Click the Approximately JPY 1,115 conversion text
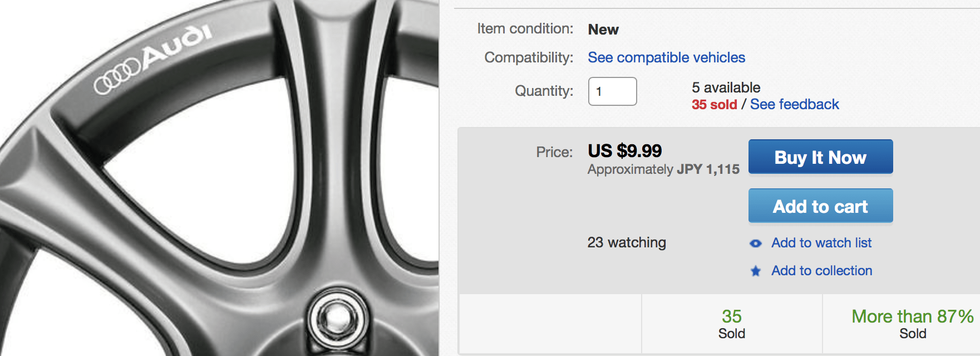The image size is (980, 356). (663, 169)
